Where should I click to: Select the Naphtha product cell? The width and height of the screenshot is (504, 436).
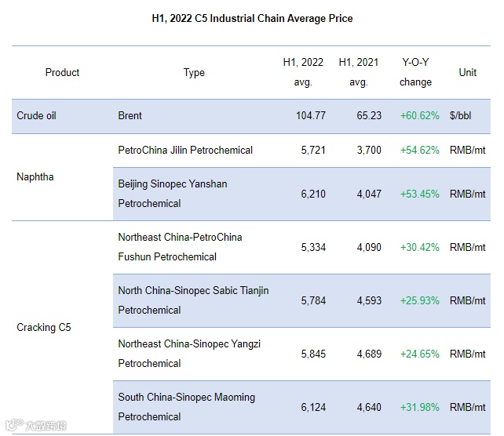click(35, 177)
